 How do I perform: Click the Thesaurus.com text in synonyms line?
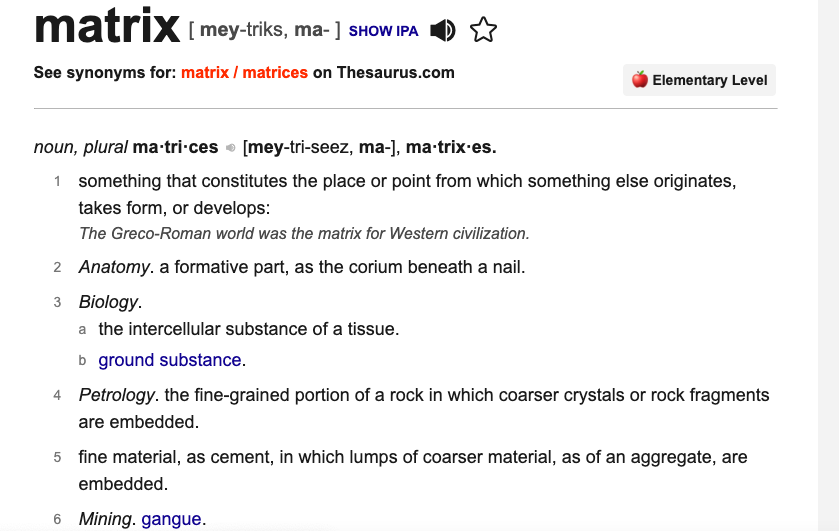[x=395, y=72]
